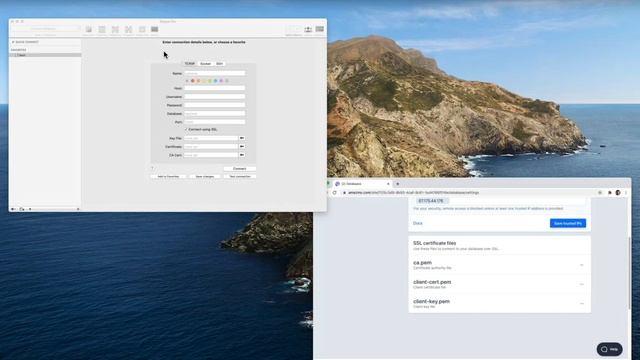This screenshot has width=640, height=360.
Task: Download the client-key.pem file
Action: (x=582, y=303)
